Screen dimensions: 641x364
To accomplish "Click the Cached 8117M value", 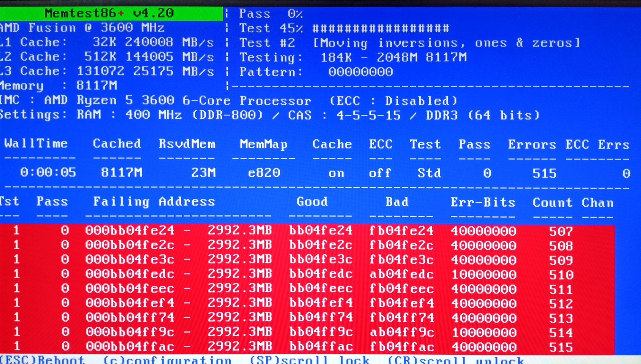I will point(122,172).
